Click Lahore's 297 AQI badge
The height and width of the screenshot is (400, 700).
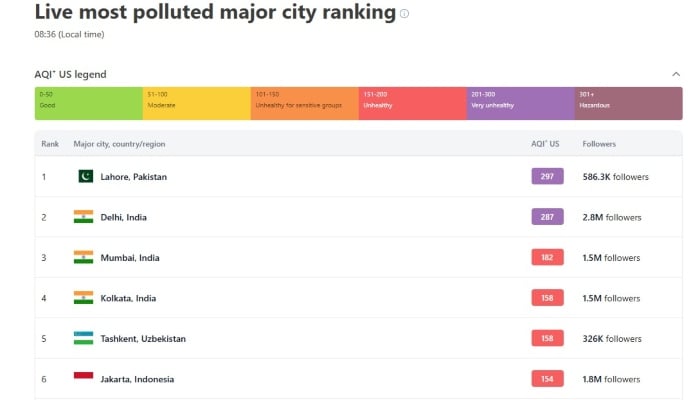(x=547, y=177)
